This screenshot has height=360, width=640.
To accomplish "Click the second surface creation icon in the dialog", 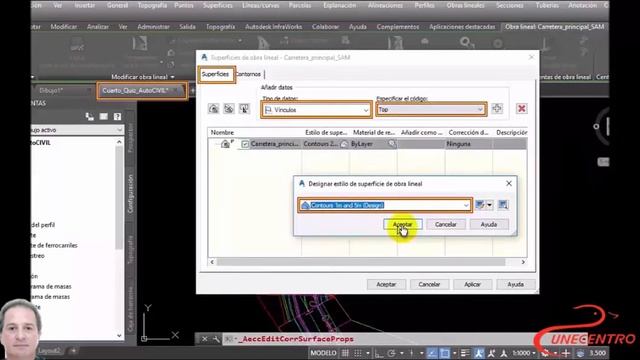I will point(229,109).
